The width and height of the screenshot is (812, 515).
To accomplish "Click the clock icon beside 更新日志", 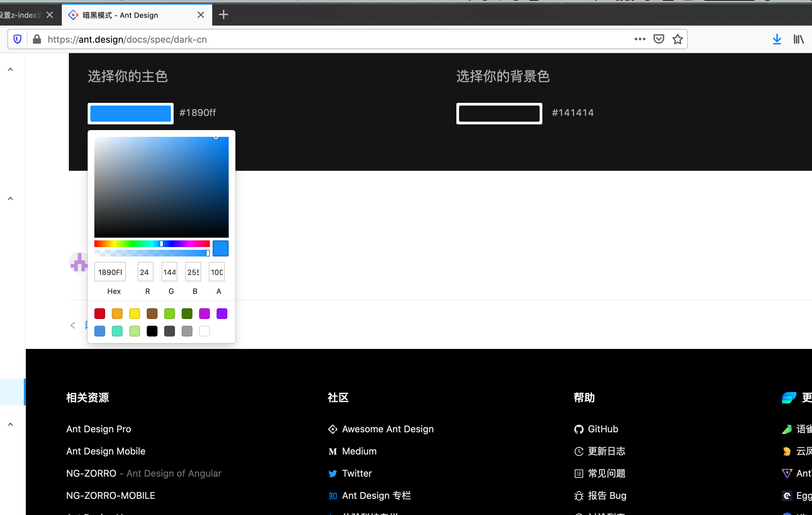I will point(579,451).
